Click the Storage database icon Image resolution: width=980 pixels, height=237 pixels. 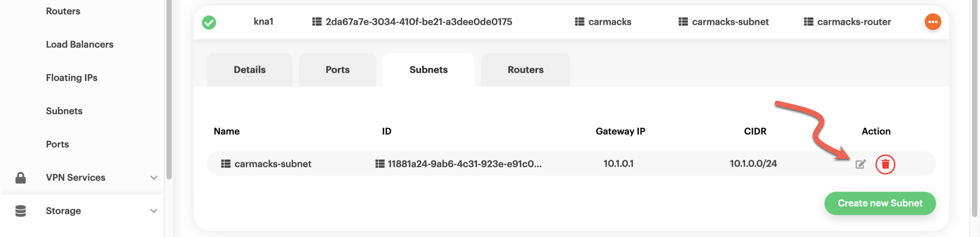20,211
